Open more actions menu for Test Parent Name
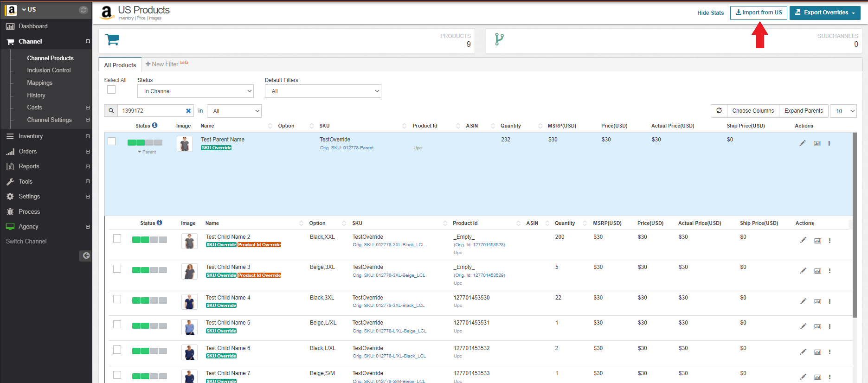This screenshot has width=868, height=383. click(829, 143)
